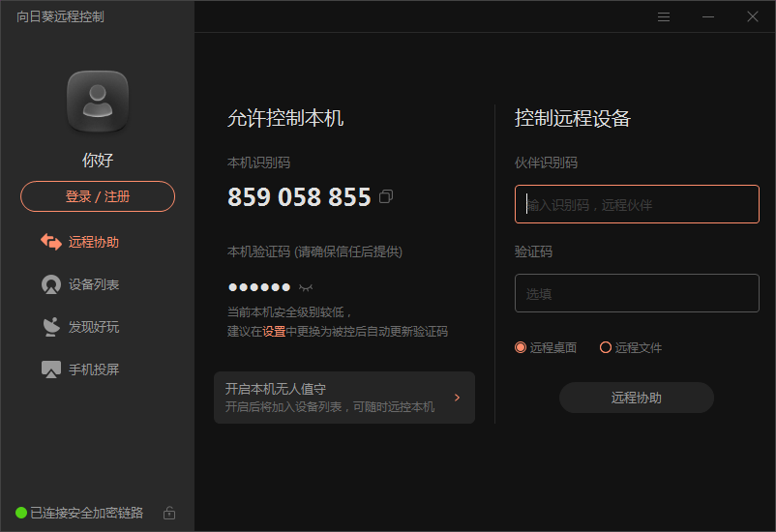Click the 控制远程设备 heading
The image size is (776, 532).
click(x=573, y=118)
